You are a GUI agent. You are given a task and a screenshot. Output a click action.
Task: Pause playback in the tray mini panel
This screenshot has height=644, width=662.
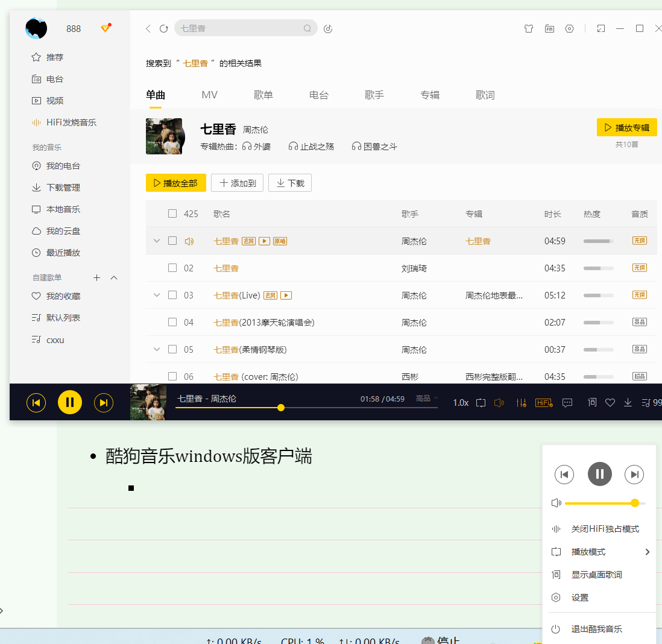pos(599,474)
